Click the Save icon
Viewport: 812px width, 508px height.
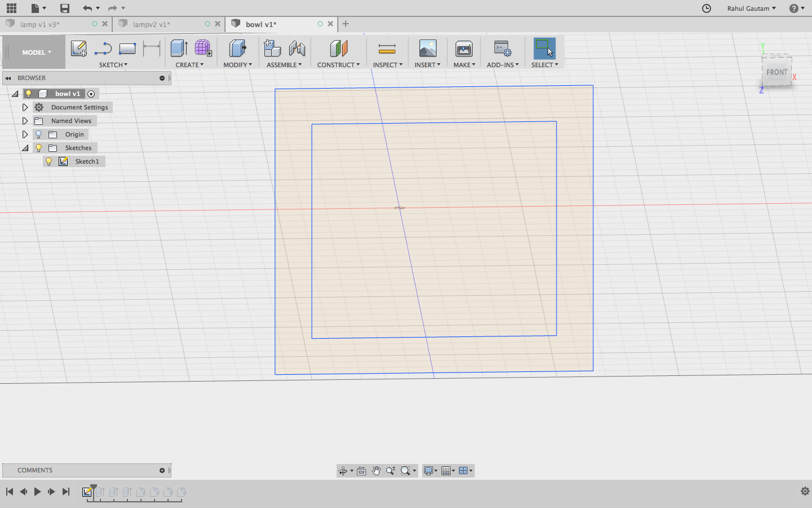65,8
